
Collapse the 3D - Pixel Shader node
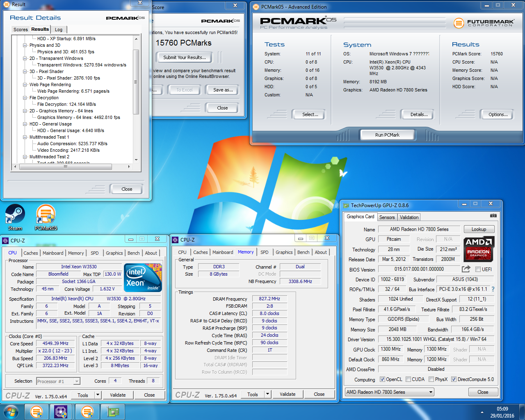click(25, 71)
